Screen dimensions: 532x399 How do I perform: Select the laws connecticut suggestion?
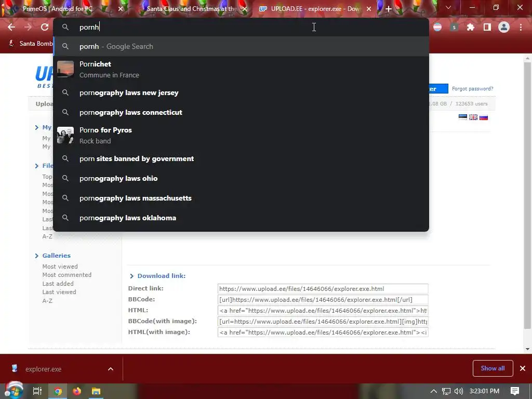point(241,112)
